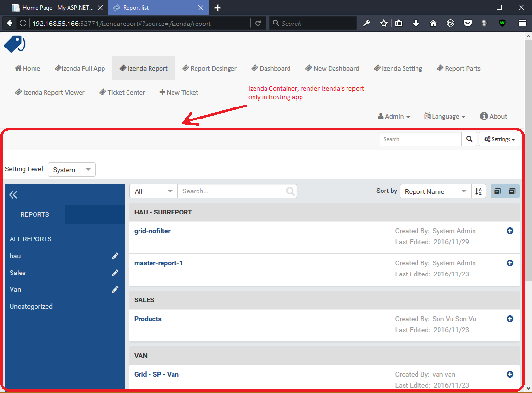Go to the Dashboard menu item
The image size is (532, 393).
[x=271, y=68]
